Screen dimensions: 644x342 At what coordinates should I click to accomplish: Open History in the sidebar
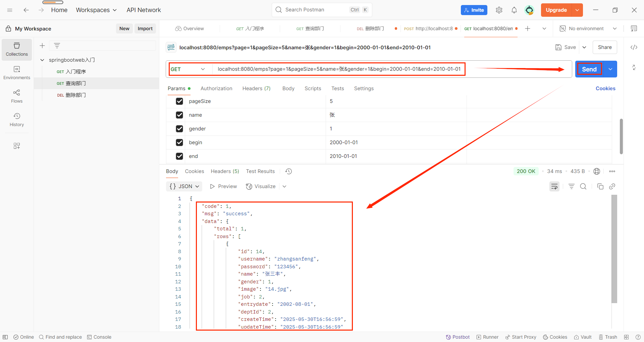point(17,120)
